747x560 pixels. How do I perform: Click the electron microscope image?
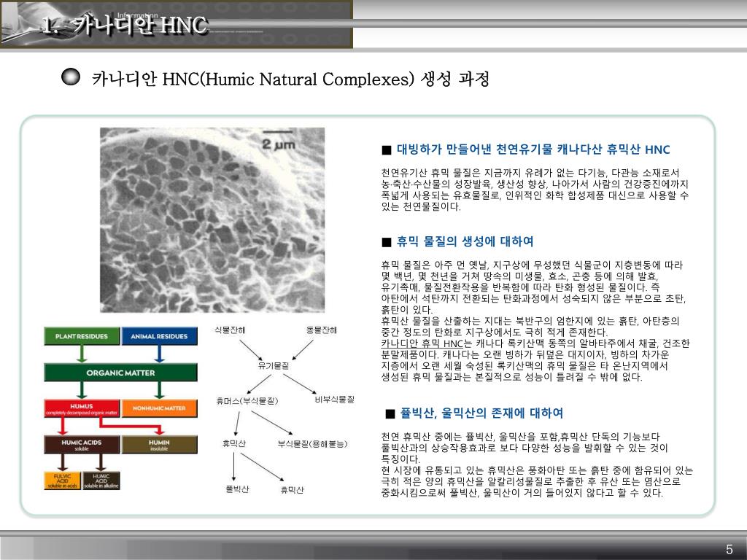212,220
